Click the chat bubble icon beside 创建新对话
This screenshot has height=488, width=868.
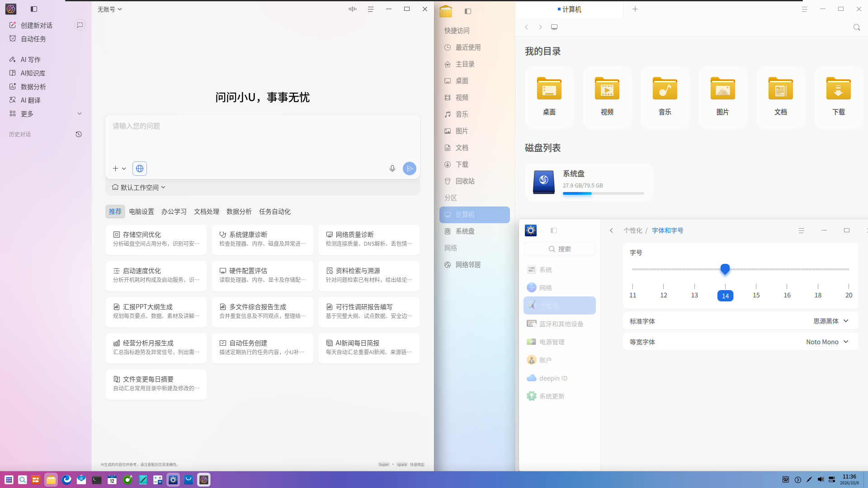pyautogui.click(x=80, y=25)
